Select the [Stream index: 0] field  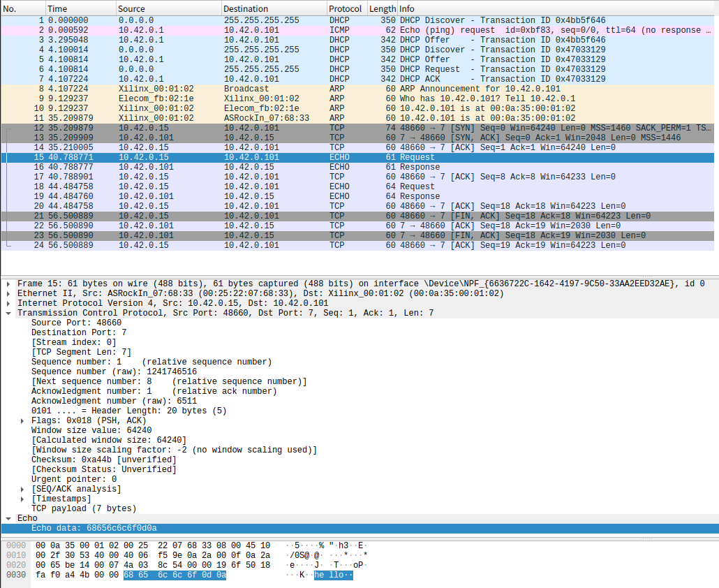click(x=74, y=343)
